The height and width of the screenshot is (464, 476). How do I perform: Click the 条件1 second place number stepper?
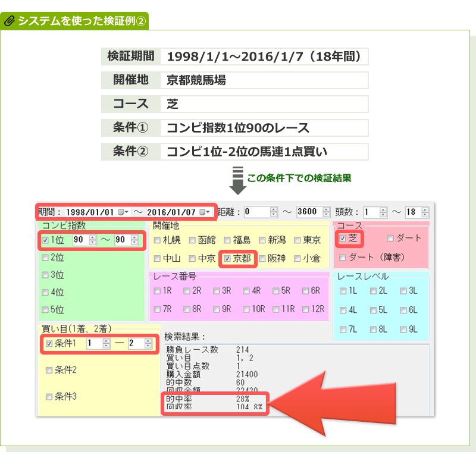148,344
